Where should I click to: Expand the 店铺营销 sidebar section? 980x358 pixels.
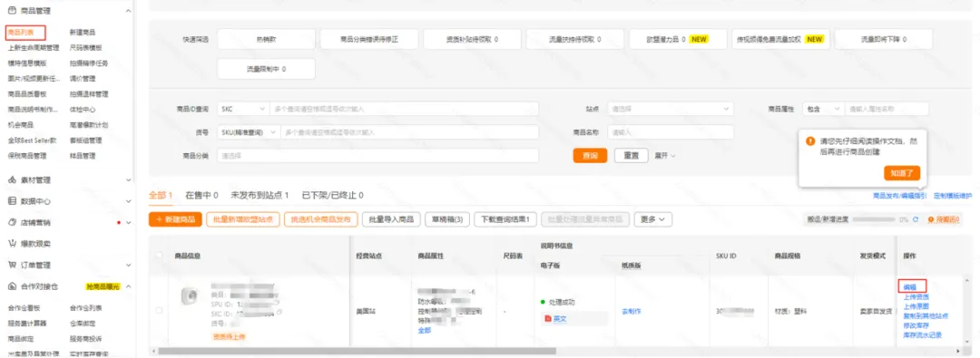[128, 223]
